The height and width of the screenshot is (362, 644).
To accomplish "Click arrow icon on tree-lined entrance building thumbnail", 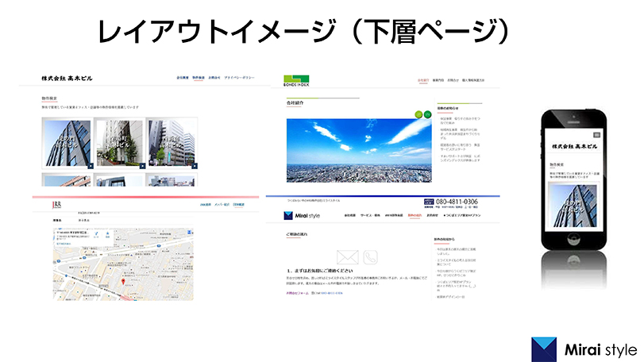I will [x=142, y=166].
